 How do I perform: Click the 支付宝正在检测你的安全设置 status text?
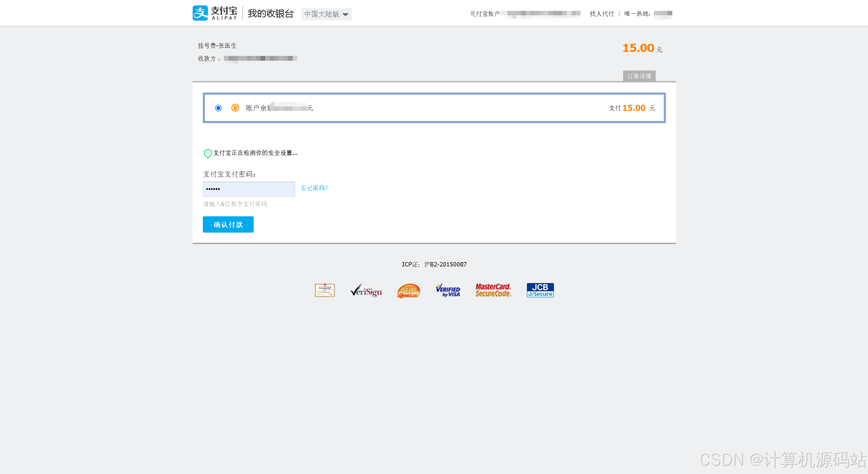(x=255, y=153)
